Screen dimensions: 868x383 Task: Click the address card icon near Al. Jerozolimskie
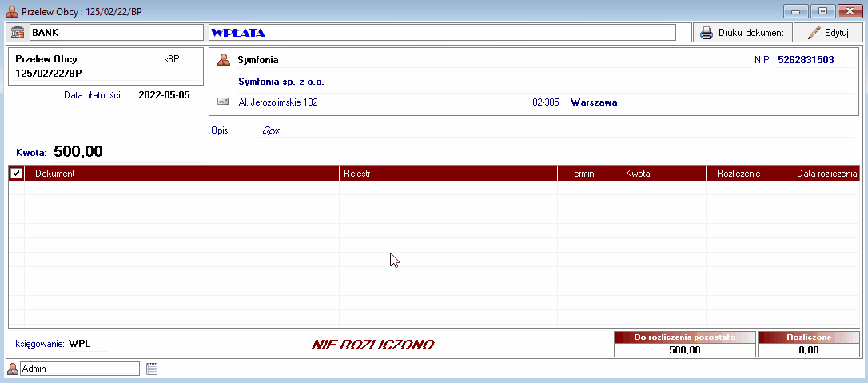(x=223, y=102)
